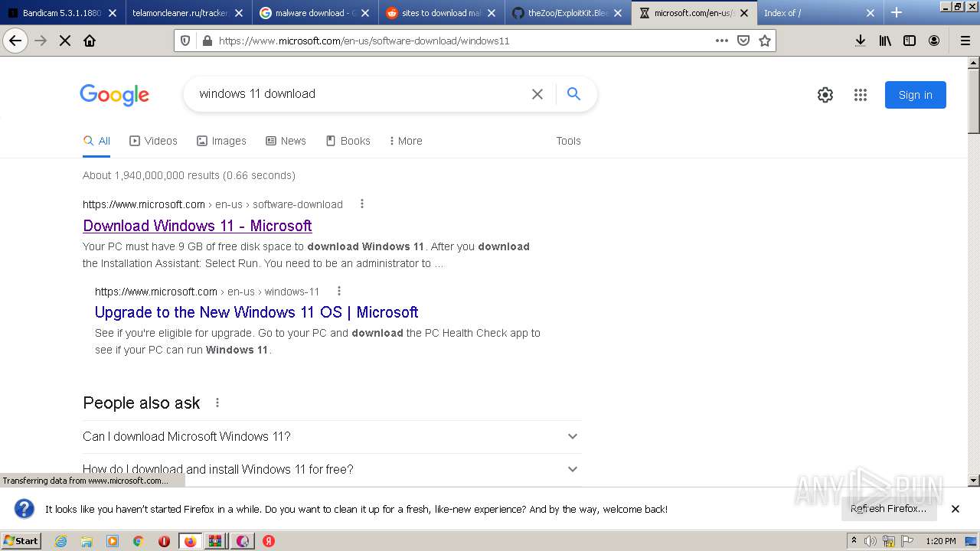The width and height of the screenshot is (980, 551).
Task: Close the Index of / tab
Action: tap(870, 13)
